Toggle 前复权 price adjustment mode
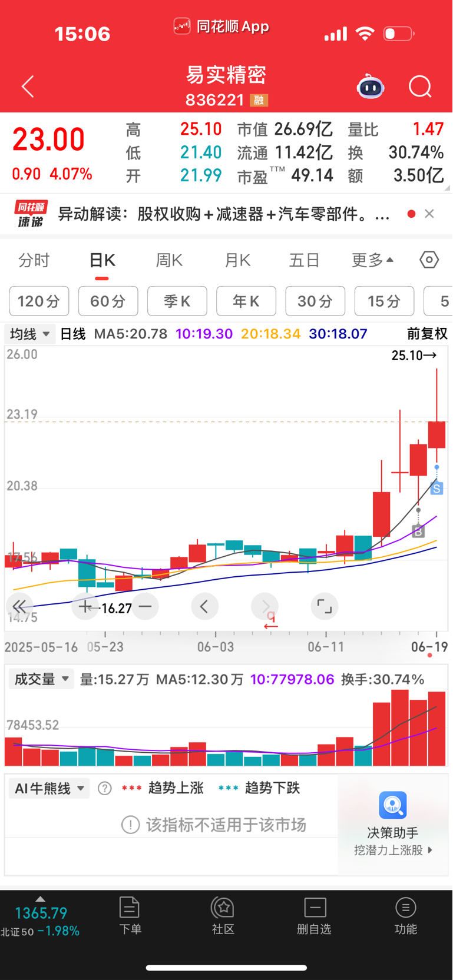The image size is (453, 980). click(x=427, y=334)
